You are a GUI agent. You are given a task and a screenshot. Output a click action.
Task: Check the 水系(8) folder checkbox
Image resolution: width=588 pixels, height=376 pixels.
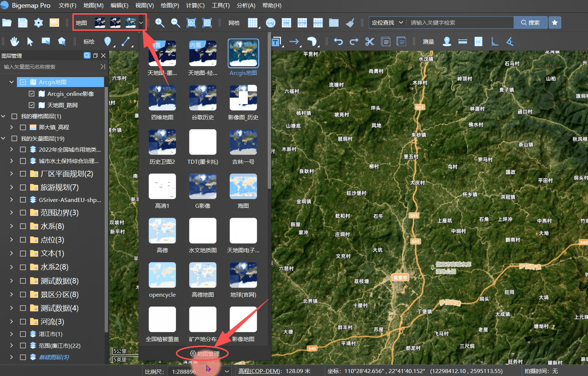tap(23, 226)
